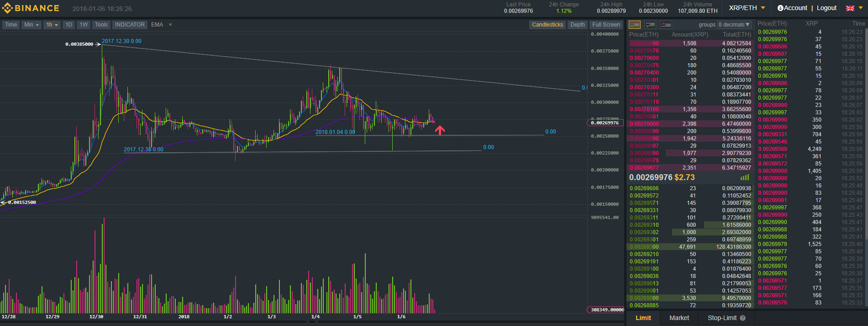Click sell order at price 0.00270100

(690, 109)
